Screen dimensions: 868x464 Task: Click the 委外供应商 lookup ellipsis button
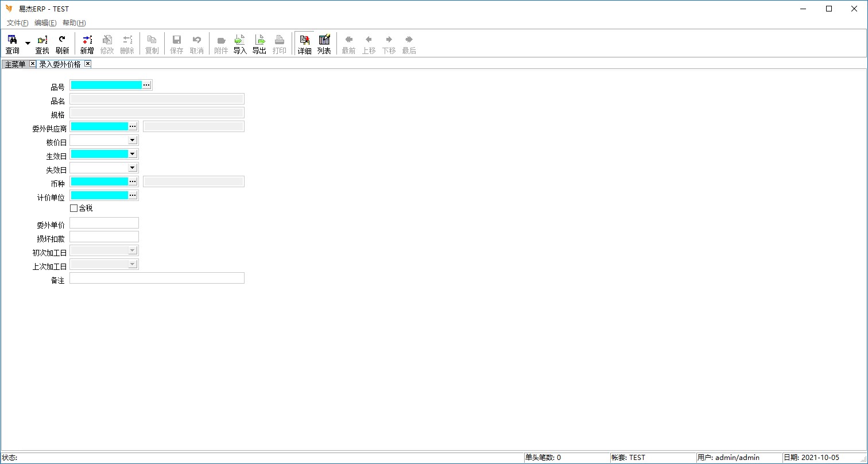point(133,126)
